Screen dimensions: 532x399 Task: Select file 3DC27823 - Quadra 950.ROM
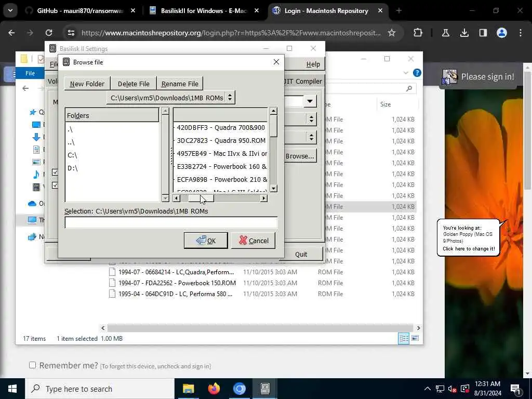(x=220, y=140)
